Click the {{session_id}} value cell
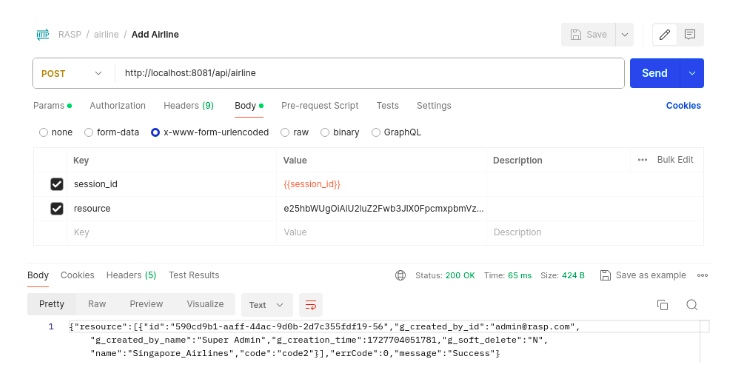 click(x=381, y=184)
